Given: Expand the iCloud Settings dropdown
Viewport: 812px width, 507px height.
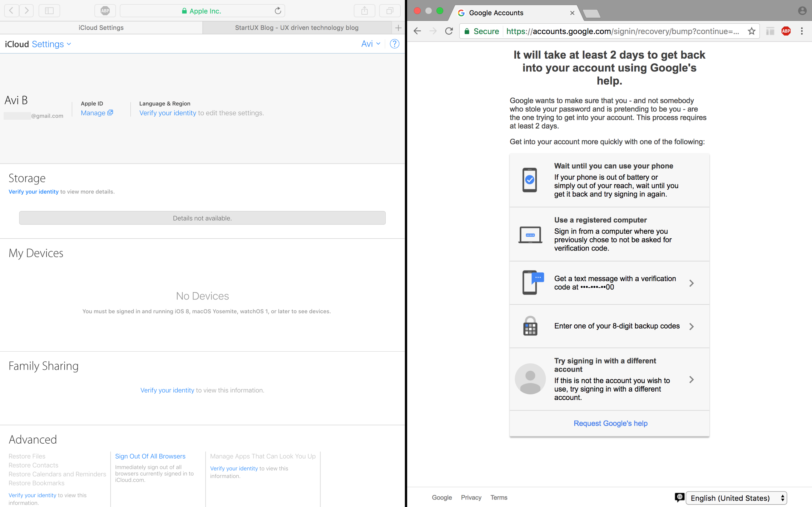Looking at the screenshot, I should [x=51, y=44].
